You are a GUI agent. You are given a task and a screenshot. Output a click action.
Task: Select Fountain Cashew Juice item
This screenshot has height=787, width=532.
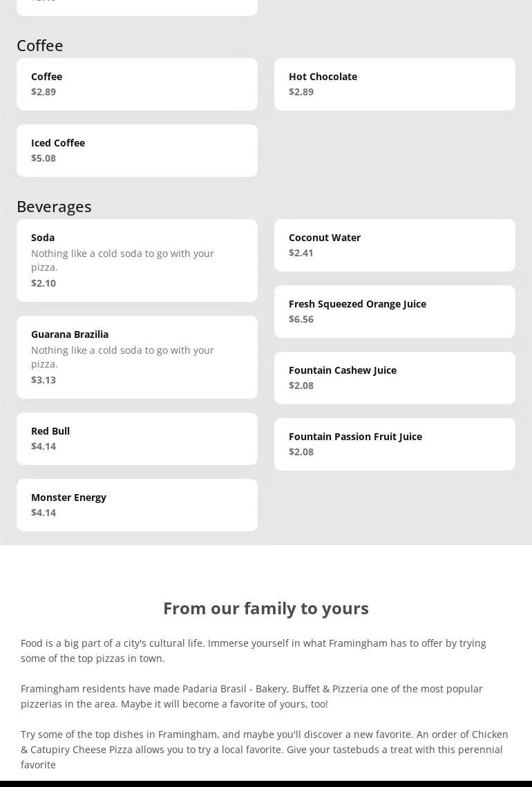click(x=395, y=378)
